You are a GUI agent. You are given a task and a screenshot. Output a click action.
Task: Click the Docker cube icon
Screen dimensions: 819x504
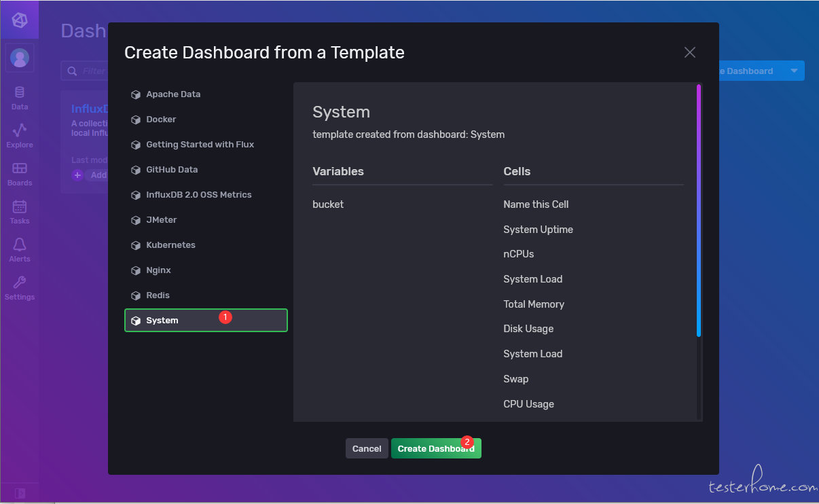tap(136, 120)
